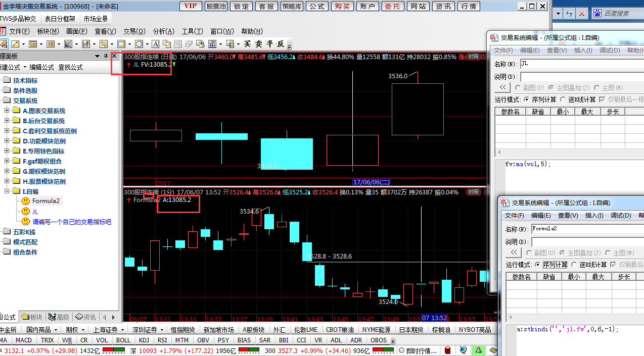Click the VIP button
This screenshot has height=356, width=644.
(x=190, y=6)
